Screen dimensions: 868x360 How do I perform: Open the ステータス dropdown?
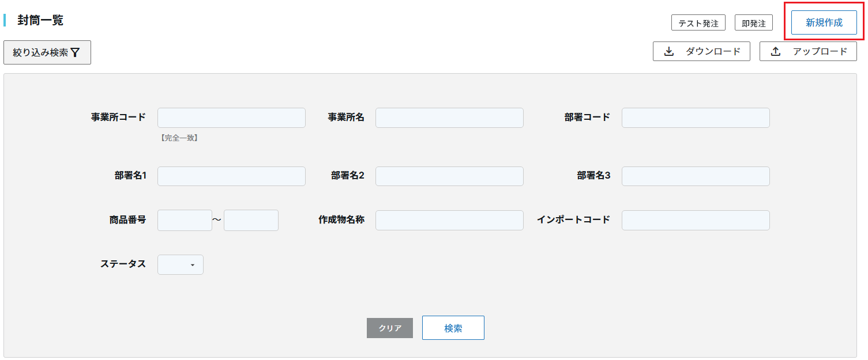pyautogui.click(x=181, y=264)
